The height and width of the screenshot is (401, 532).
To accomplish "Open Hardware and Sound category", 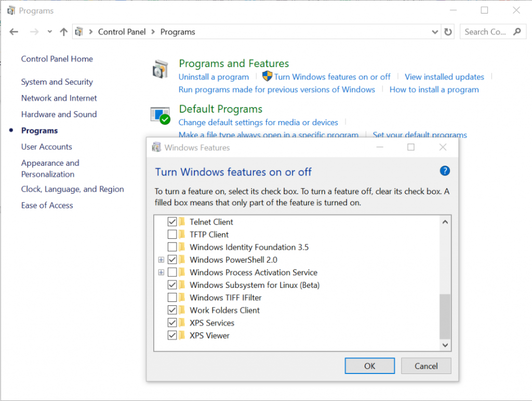I will tap(59, 114).
